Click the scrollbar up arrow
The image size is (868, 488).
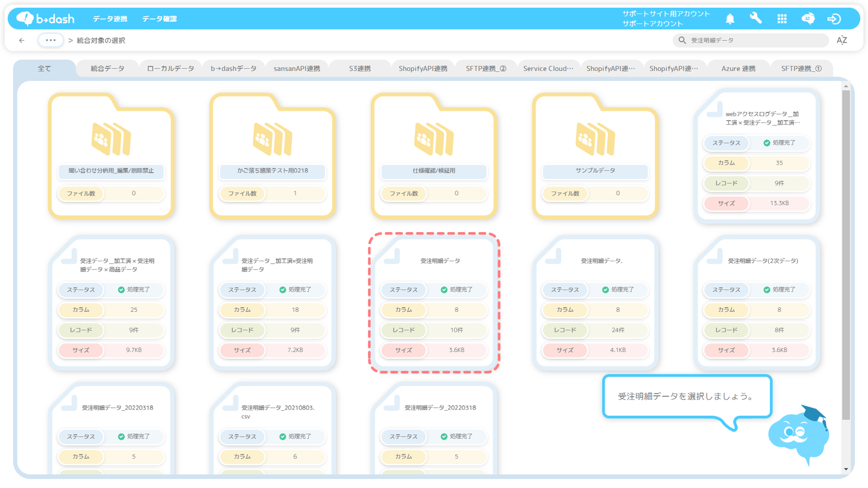pyautogui.click(x=846, y=86)
